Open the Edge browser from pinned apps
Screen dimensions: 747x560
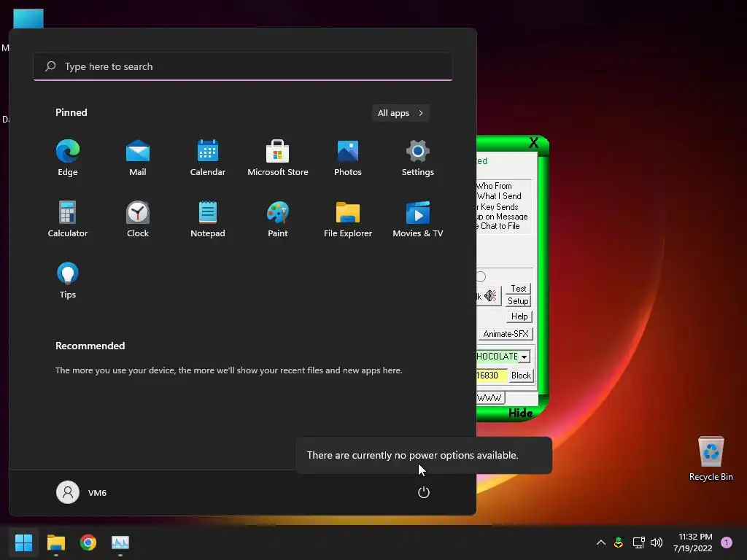(68, 158)
